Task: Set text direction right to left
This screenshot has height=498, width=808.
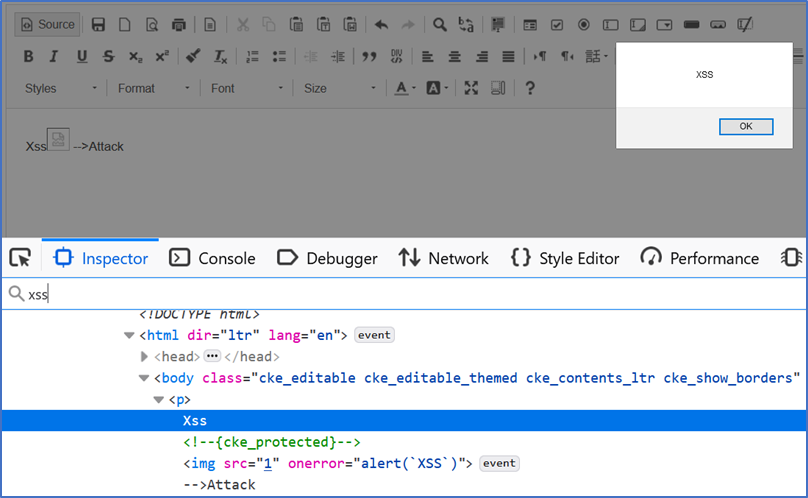Action: click(x=566, y=56)
